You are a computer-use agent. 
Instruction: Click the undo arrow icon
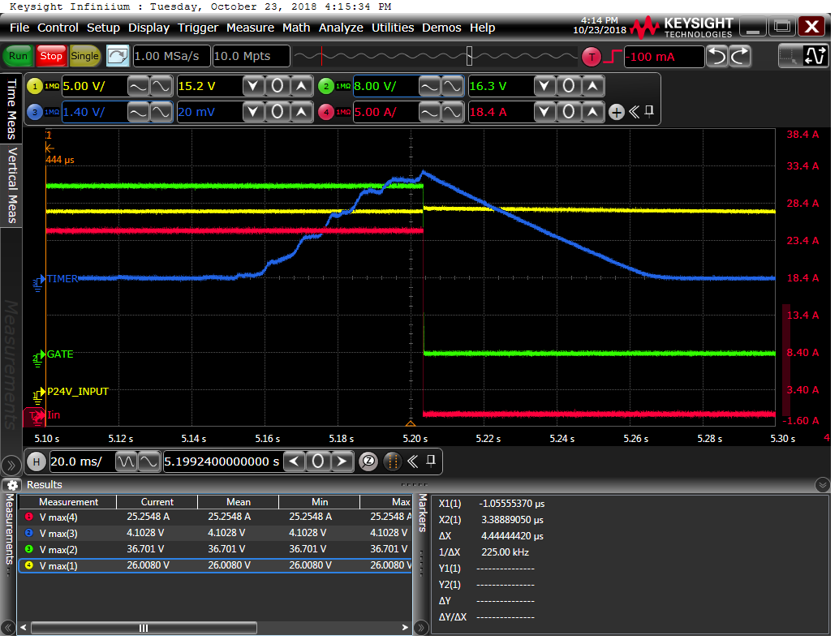pyautogui.click(x=717, y=56)
